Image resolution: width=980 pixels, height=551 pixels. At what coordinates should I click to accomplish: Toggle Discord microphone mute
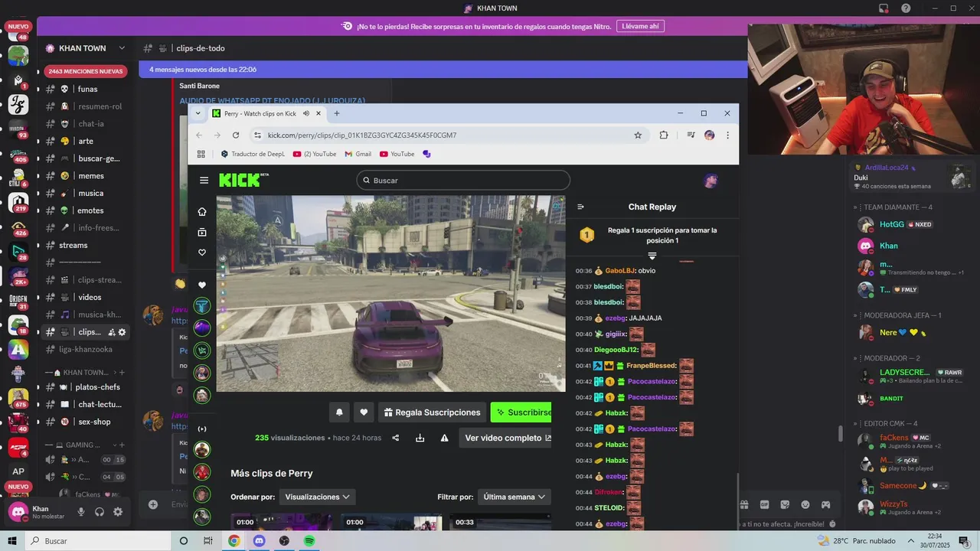pyautogui.click(x=81, y=512)
